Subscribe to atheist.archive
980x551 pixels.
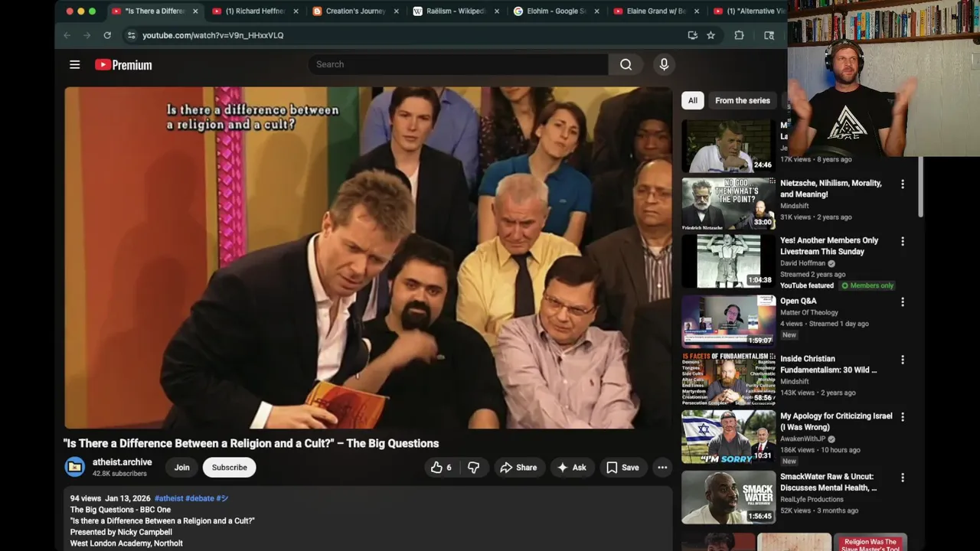pos(229,468)
